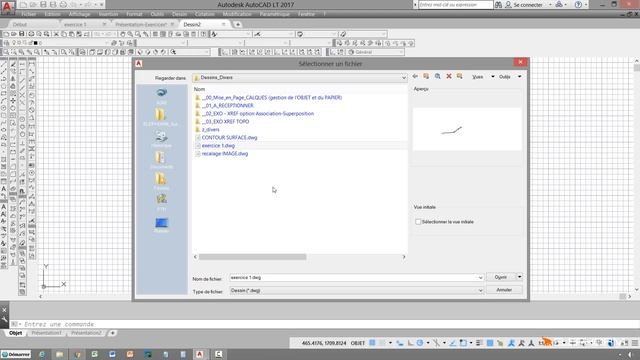Click in the Nom de fichier text field
This screenshot has height=360, width=640.
coord(353,278)
